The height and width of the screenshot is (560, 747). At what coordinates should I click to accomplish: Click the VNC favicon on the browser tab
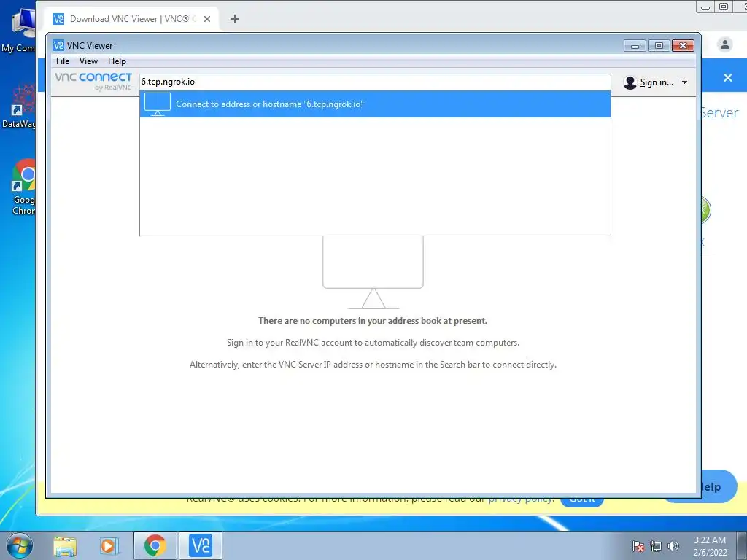tap(58, 19)
